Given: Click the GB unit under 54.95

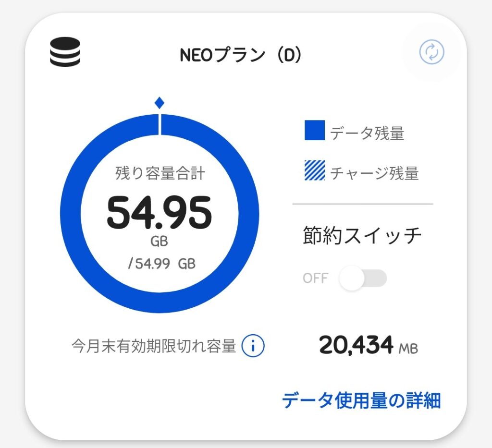Looking at the screenshot, I should (159, 242).
